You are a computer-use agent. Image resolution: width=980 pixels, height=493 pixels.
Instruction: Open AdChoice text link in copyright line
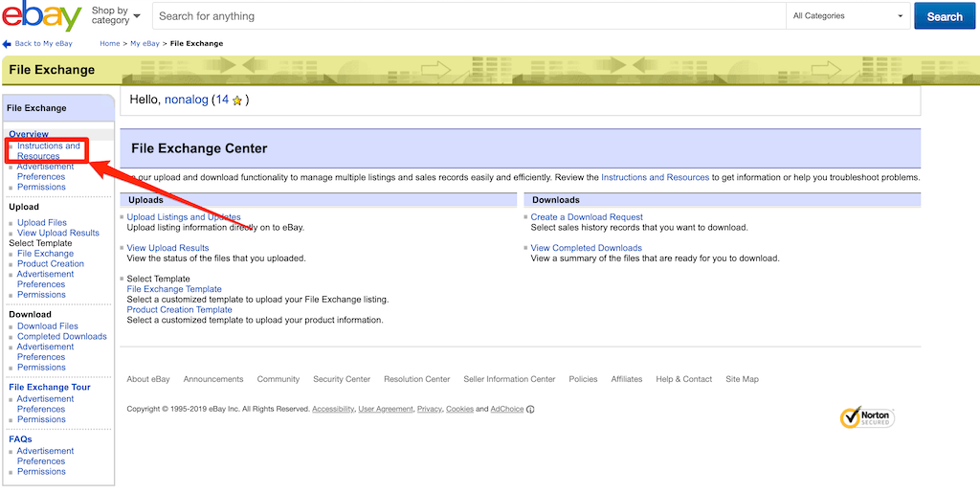pos(507,410)
